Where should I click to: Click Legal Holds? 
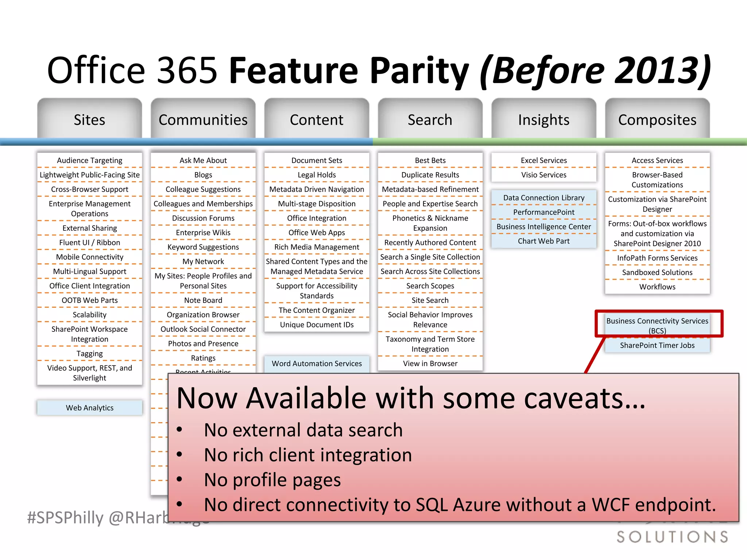pos(317,175)
